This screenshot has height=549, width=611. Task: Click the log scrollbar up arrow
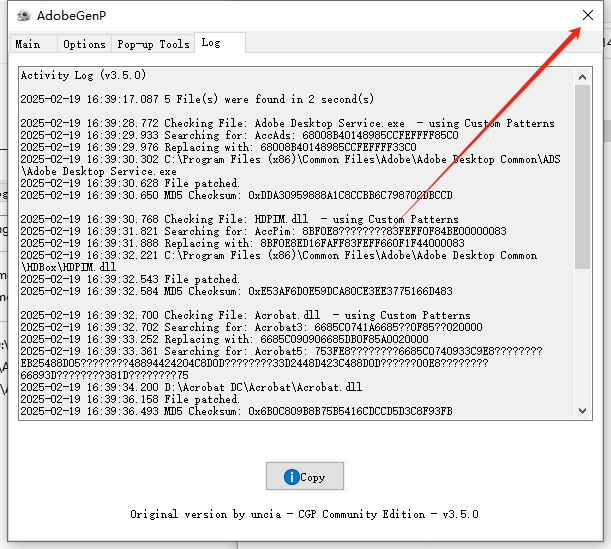(583, 77)
